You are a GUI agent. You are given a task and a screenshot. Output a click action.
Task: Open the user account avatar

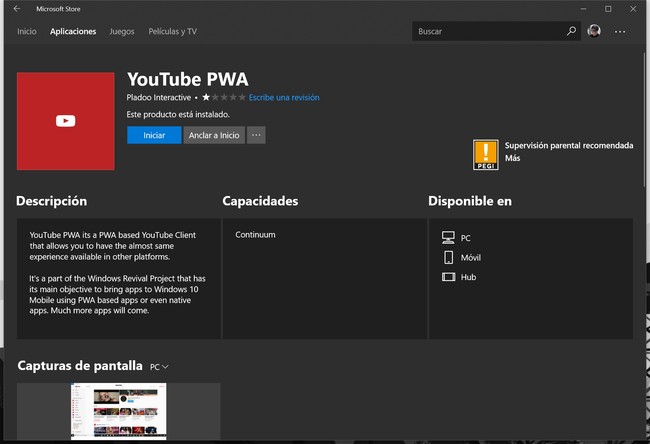click(x=594, y=31)
